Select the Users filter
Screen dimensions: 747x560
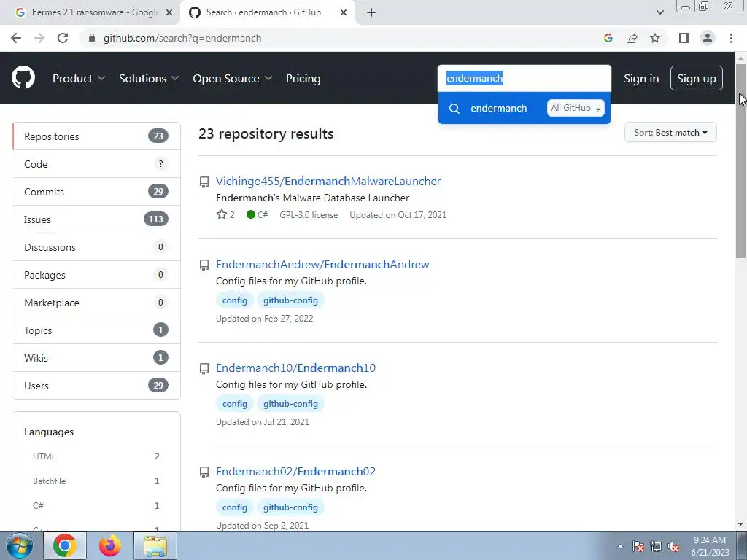click(x=96, y=385)
